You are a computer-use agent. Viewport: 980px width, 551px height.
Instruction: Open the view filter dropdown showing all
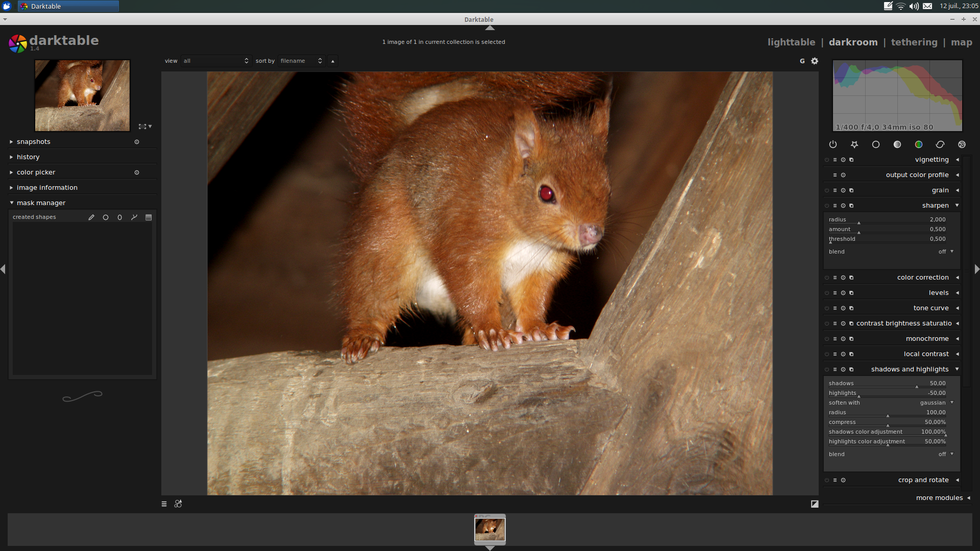pyautogui.click(x=216, y=61)
